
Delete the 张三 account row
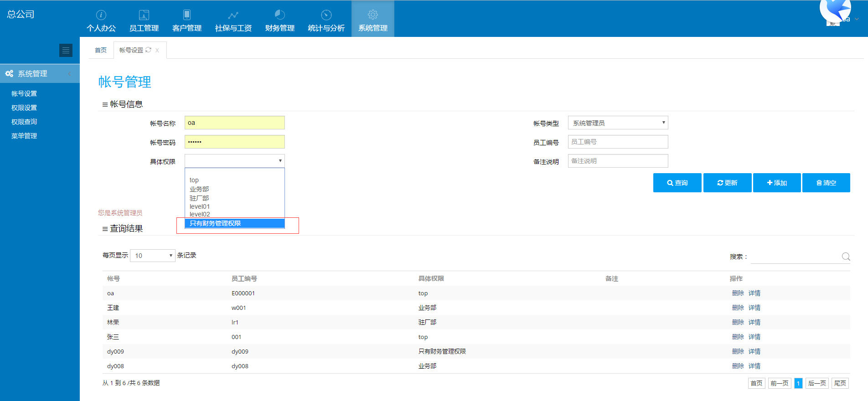[x=738, y=337]
